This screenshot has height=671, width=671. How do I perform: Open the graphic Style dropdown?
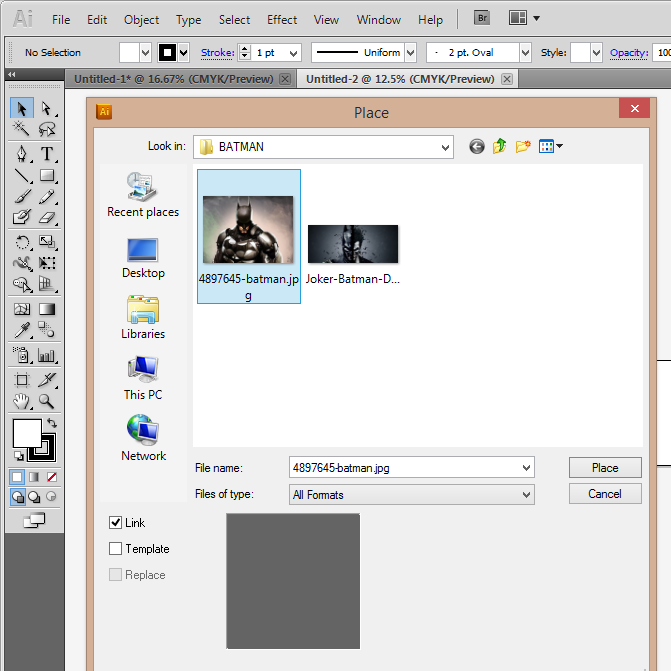pos(597,53)
